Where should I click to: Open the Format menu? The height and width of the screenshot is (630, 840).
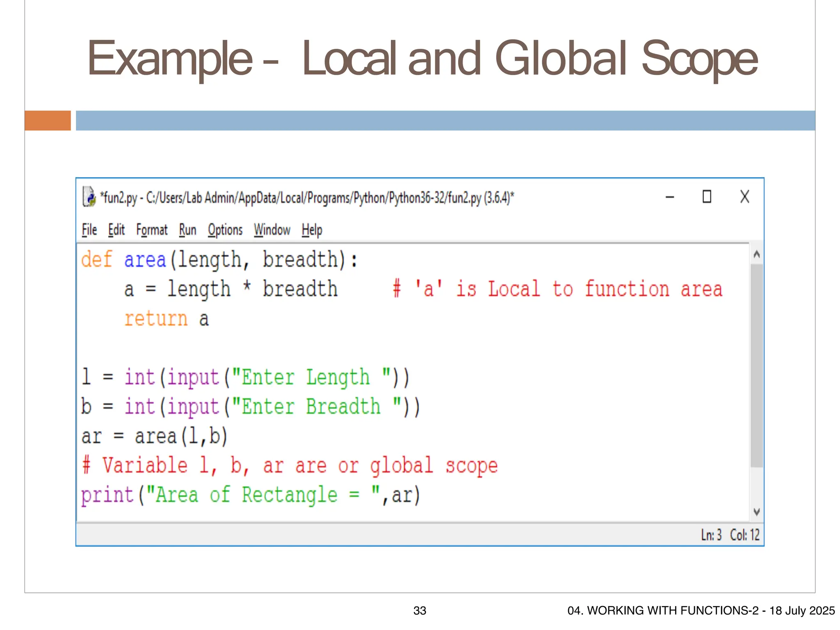pyautogui.click(x=152, y=230)
